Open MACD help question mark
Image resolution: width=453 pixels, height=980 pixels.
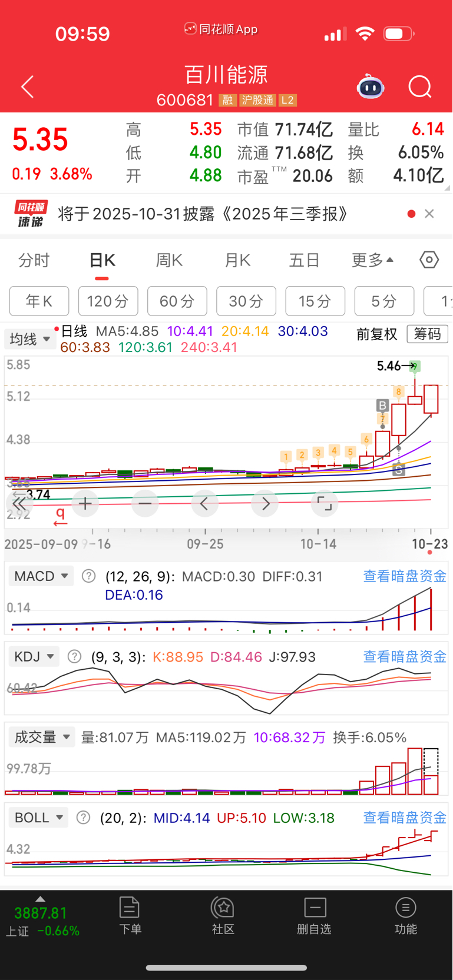88,576
